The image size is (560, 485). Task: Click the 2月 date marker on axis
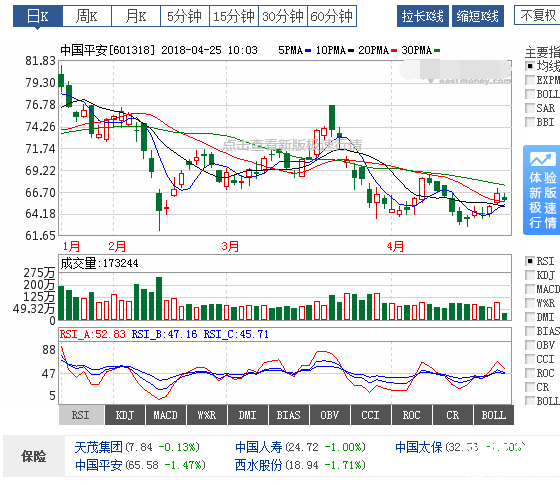[117, 246]
